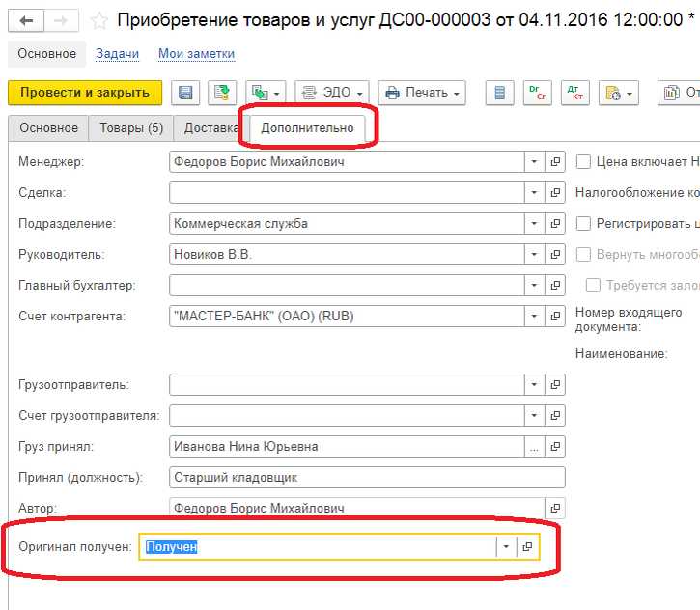
Task: Open the ЭДО menu
Action: 332,93
